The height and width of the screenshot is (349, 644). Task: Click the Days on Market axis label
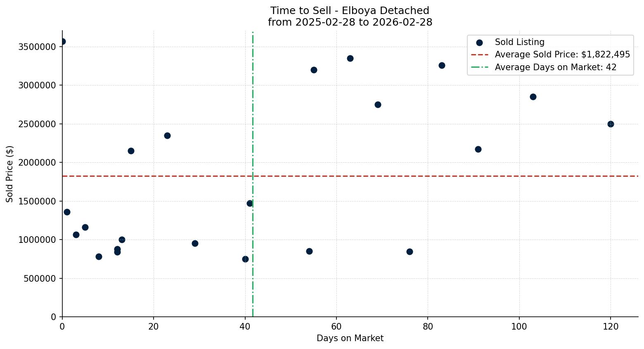coord(350,338)
